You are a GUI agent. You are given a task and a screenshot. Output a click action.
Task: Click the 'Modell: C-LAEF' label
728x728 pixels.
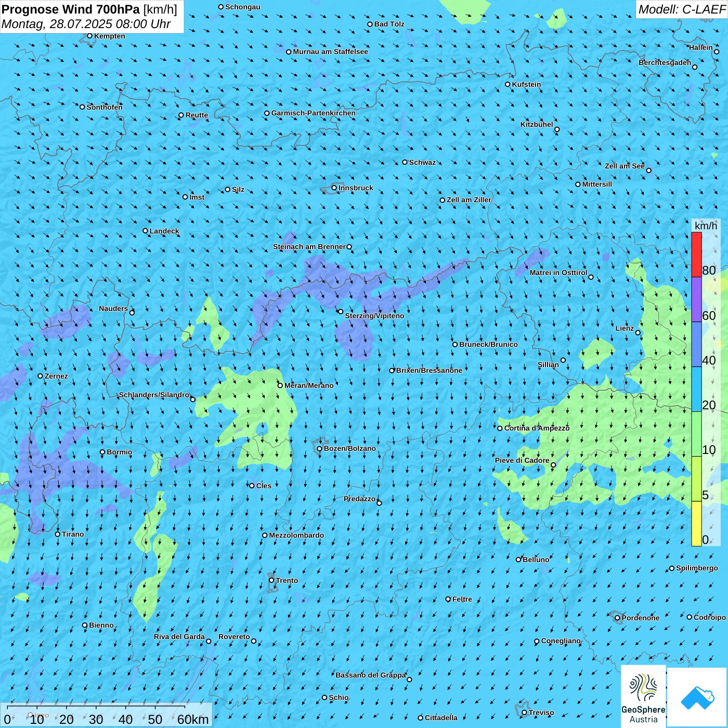pyautogui.click(x=682, y=9)
